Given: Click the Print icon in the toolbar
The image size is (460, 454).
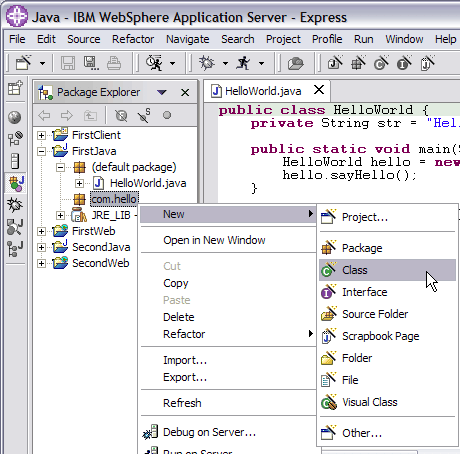Looking at the screenshot, I should pyautogui.click(x=114, y=63).
